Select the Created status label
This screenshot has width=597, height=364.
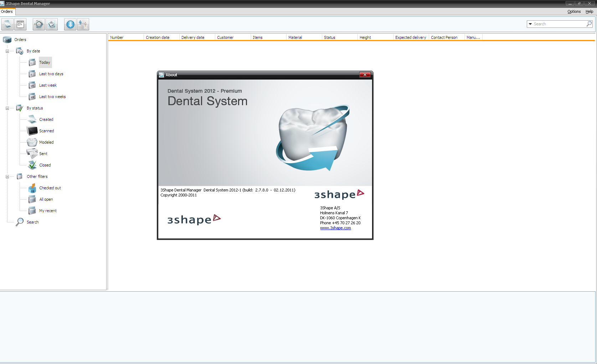[x=46, y=119]
